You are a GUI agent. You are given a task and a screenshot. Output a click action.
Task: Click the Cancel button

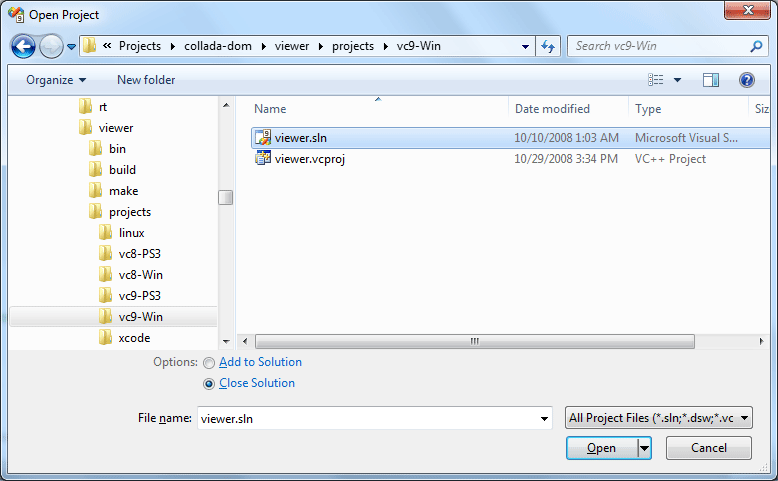pyautogui.click(x=709, y=448)
